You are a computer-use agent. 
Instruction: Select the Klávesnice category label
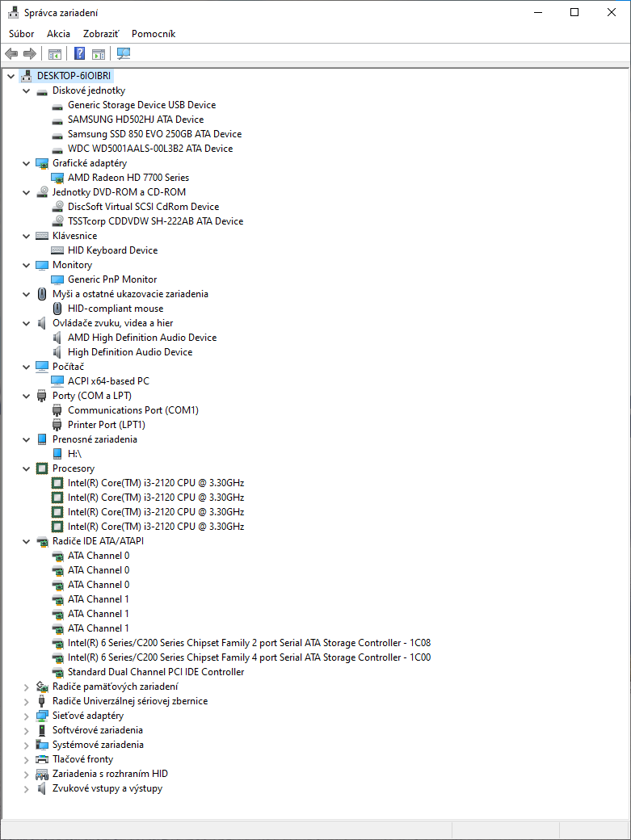point(74,236)
